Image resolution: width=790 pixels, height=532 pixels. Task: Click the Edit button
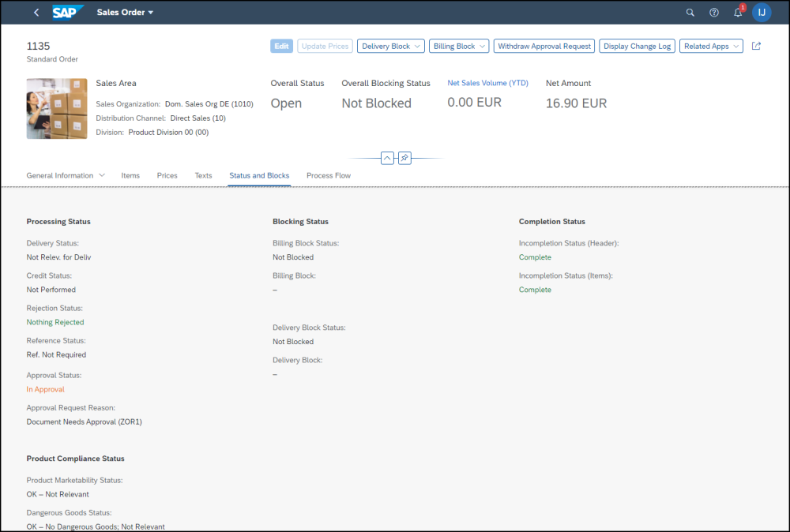(281, 46)
